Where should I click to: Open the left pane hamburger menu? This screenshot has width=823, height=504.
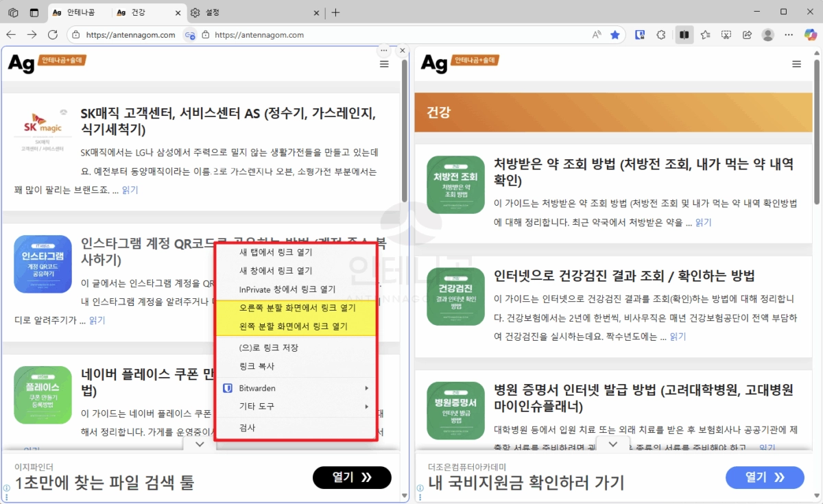(x=384, y=64)
